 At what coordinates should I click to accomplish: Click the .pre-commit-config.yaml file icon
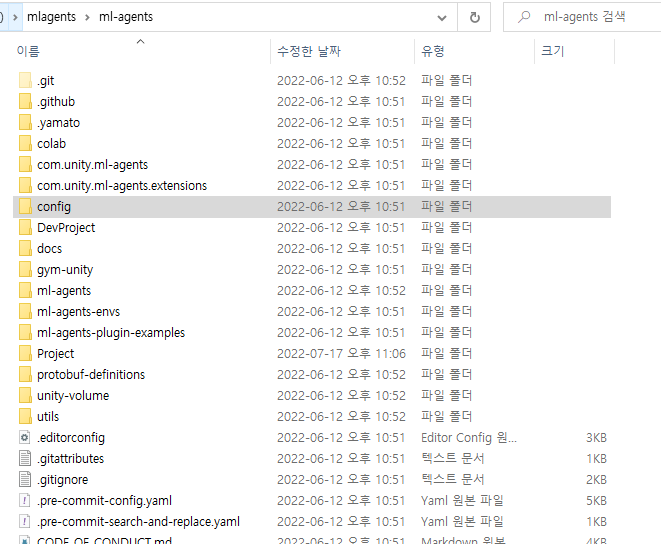(x=25, y=501)
